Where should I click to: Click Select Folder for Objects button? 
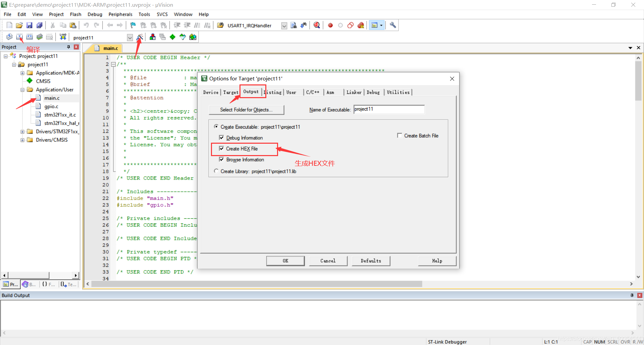(246, 110)
